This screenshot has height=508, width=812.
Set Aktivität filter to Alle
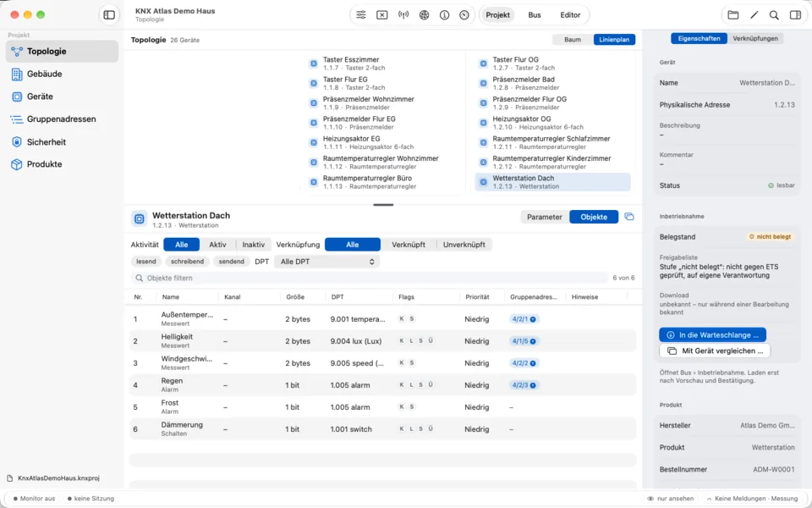[x=181, y=245]
